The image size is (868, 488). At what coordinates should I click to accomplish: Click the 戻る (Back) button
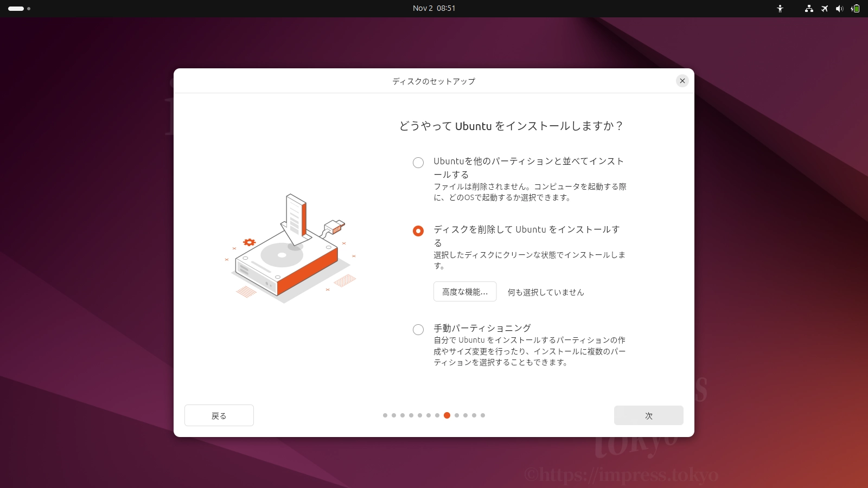coord(219,415)
